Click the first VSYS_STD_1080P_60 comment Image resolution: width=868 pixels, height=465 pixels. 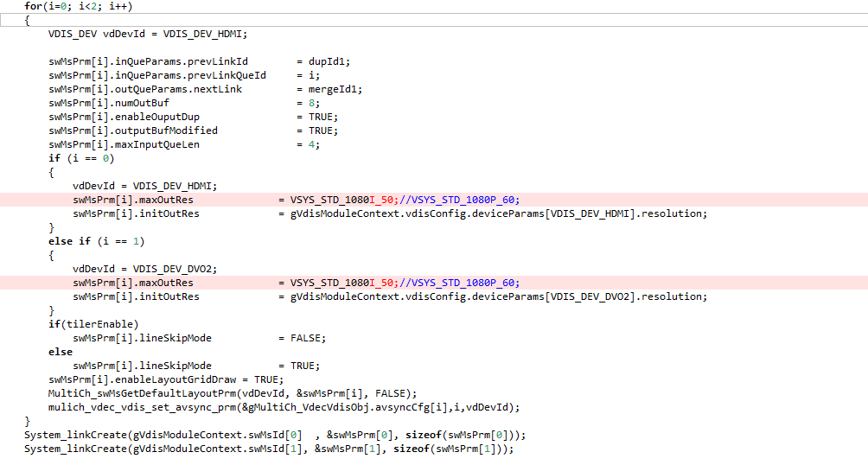click(459, 200)
